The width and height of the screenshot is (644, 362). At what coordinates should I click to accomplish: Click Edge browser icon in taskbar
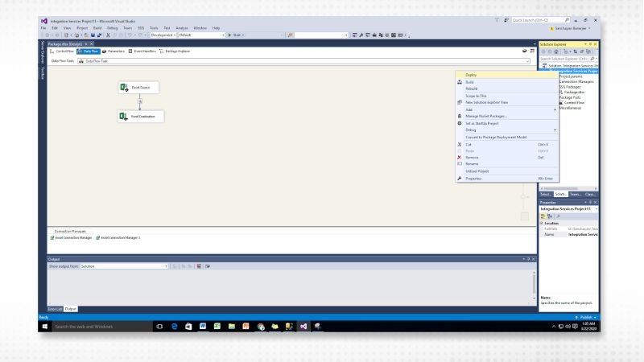tap(174, 327)
